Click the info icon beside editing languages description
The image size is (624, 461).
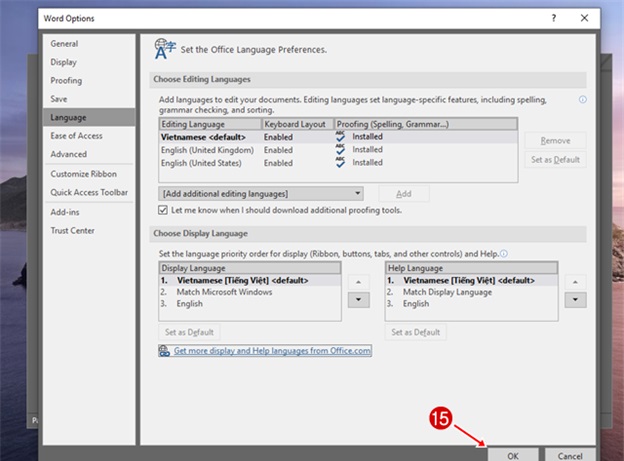582,100
